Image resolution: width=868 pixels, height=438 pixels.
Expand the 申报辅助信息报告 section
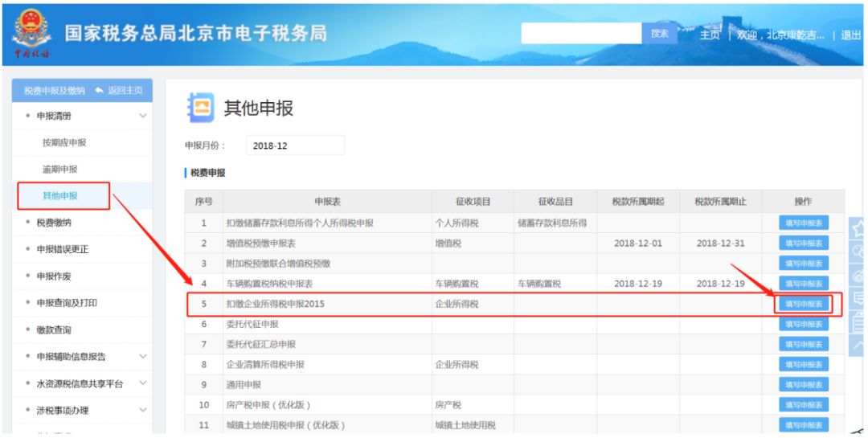[143, 357]
